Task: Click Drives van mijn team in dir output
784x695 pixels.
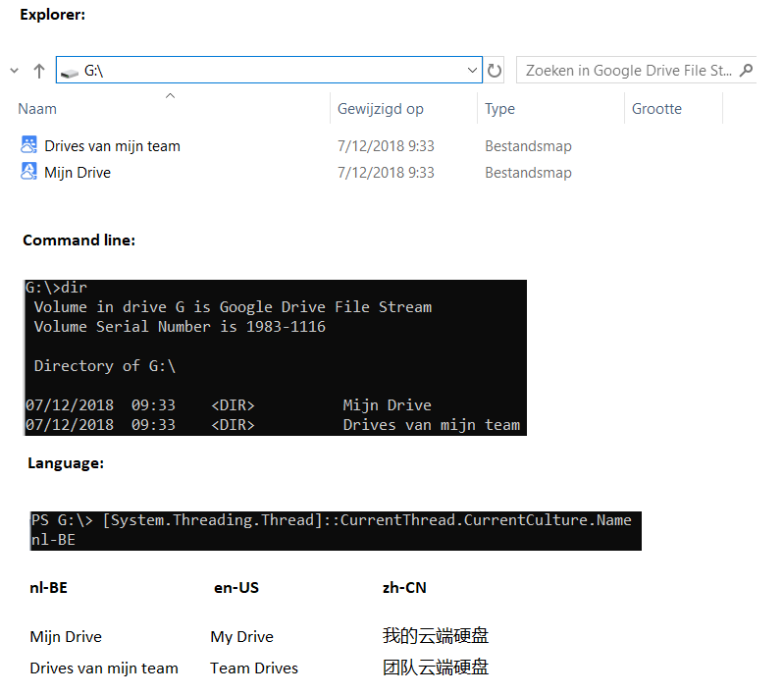Action: pos(432,425)
